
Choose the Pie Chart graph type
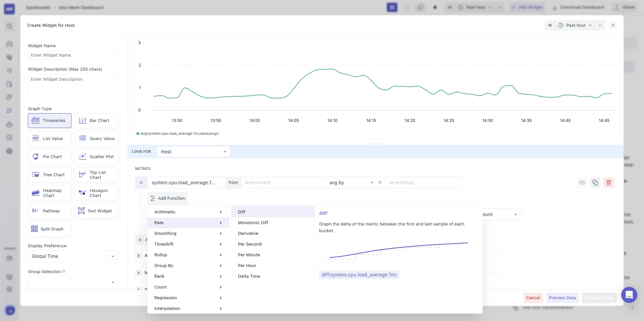pos(50,157)
